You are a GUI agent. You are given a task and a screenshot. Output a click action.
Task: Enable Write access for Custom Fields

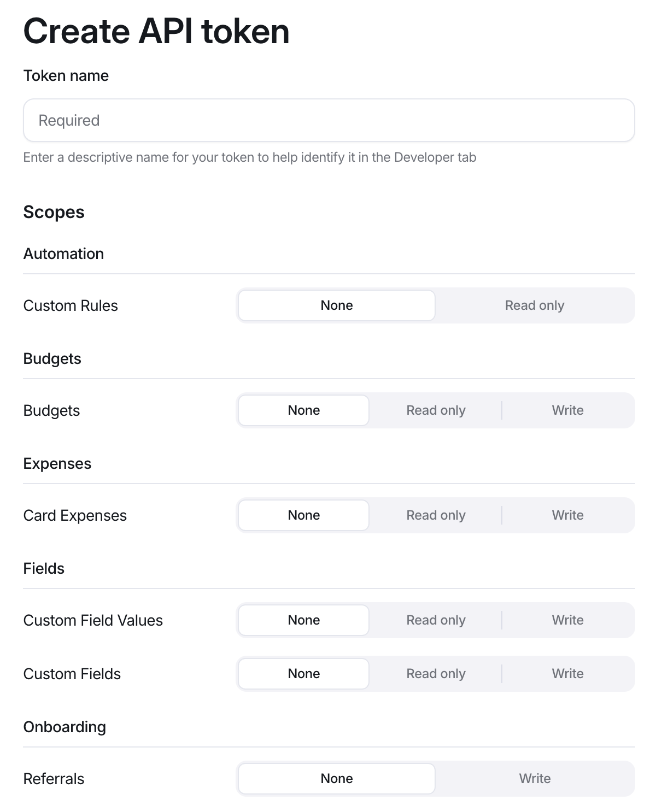click(x=567, y=674)
